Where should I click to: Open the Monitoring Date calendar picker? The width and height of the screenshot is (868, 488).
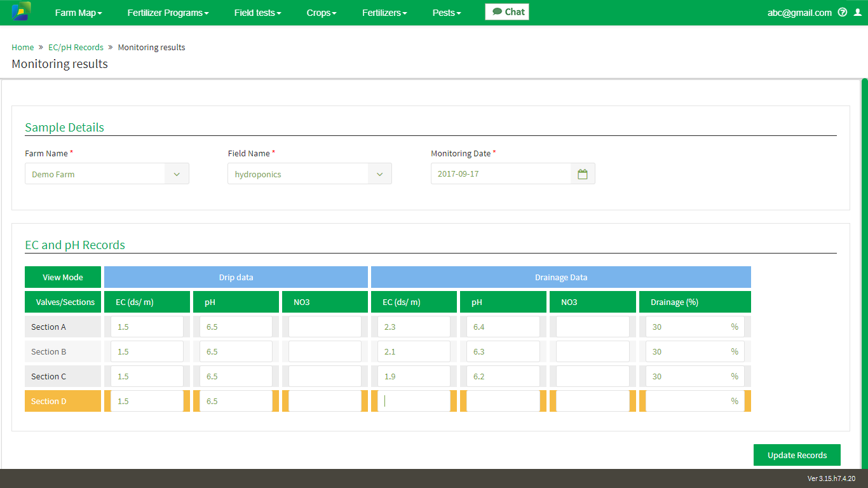[x=583, y=173]
